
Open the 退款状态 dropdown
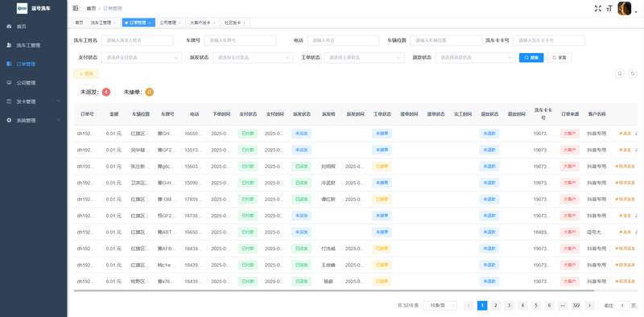476,57
